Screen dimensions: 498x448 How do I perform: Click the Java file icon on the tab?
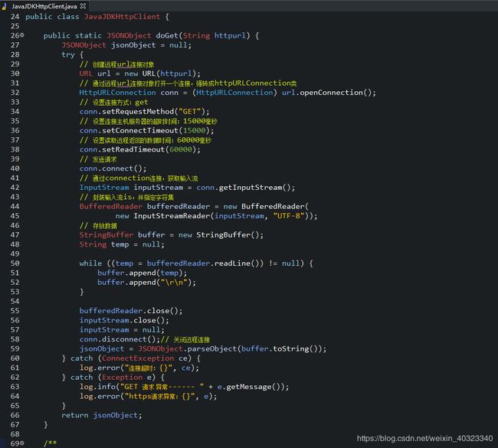[4, 6]
